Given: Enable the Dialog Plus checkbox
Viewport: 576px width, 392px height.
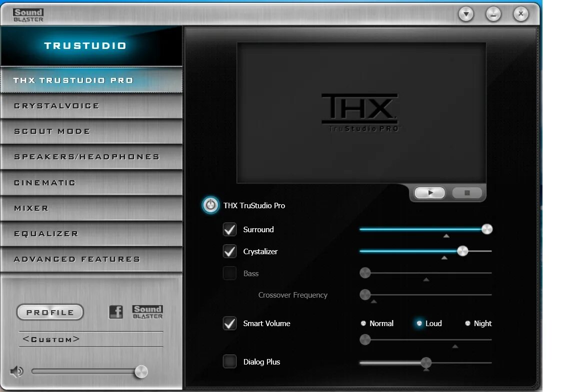Looking at the screenshot, I should (x=230, y=362).
